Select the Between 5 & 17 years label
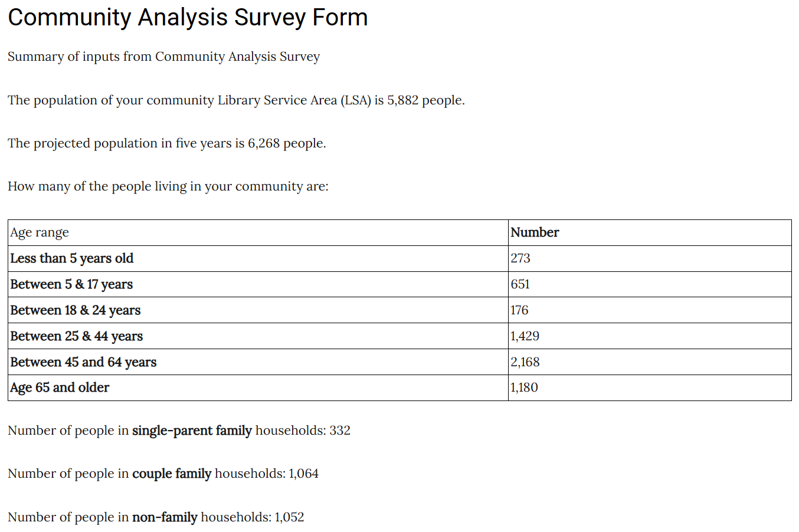Viewport: 799px width, 532px height. [x=71, y=284]
